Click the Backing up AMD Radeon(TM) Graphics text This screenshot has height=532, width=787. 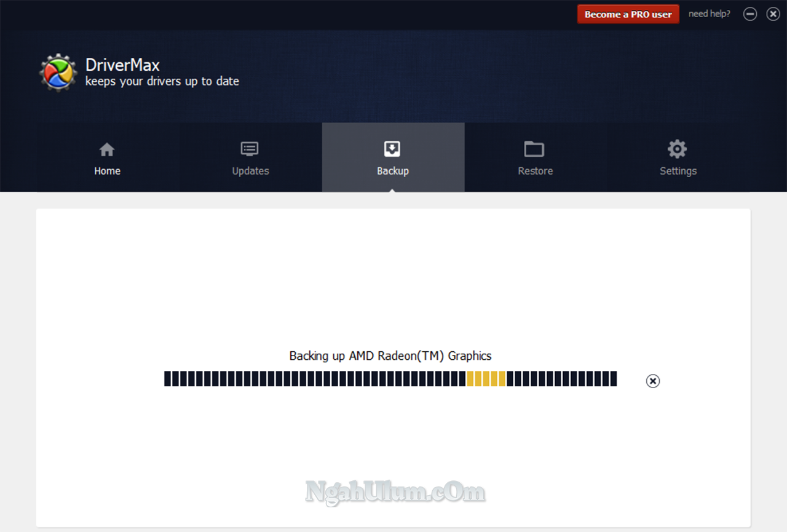(390, 355)
